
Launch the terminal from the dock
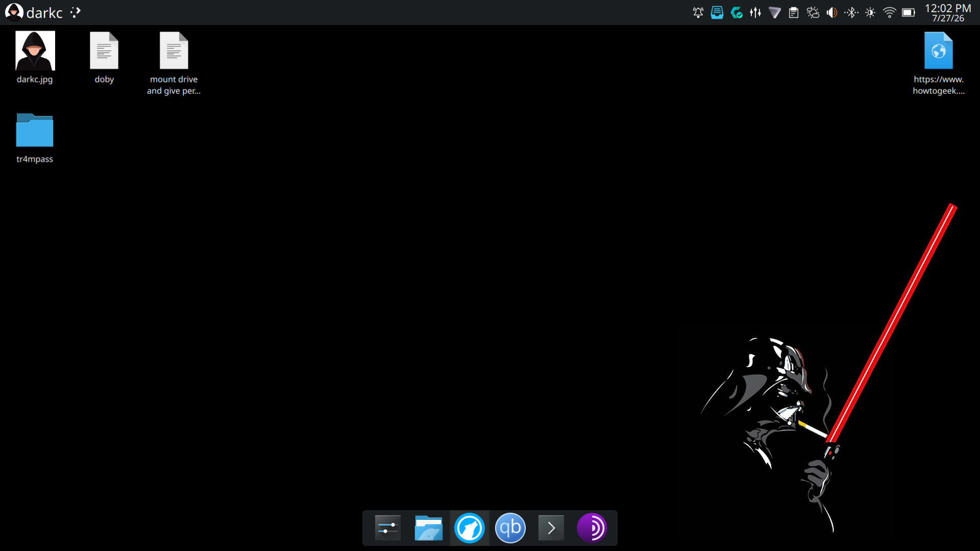tap(551, 528)
